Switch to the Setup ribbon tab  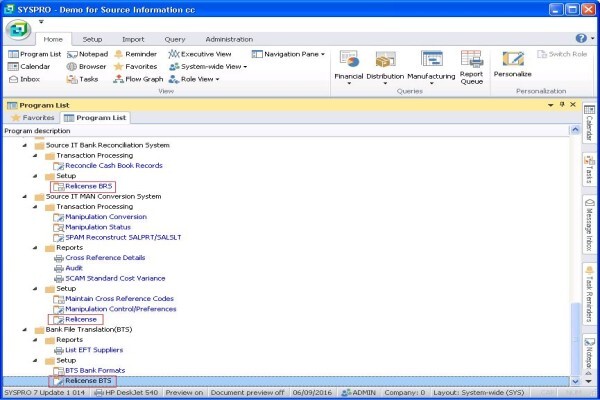pyautogui.click(x=92, y=39)
